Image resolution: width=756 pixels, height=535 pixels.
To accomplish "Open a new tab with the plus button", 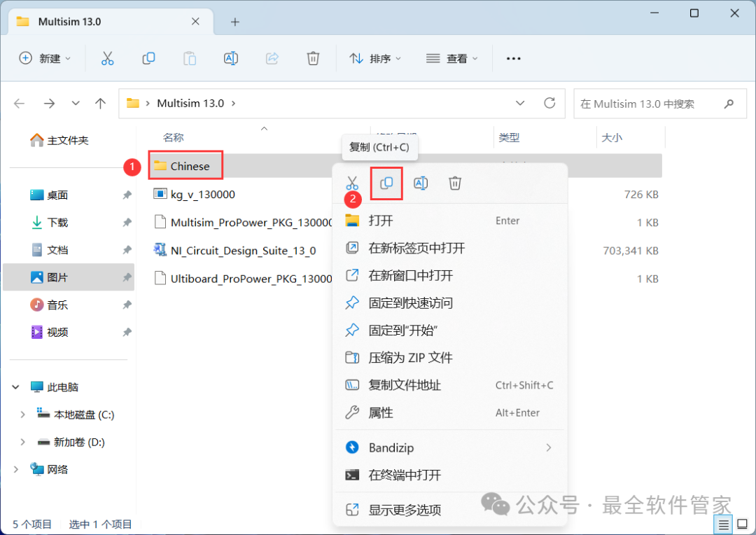I will [x=234, y=22].
